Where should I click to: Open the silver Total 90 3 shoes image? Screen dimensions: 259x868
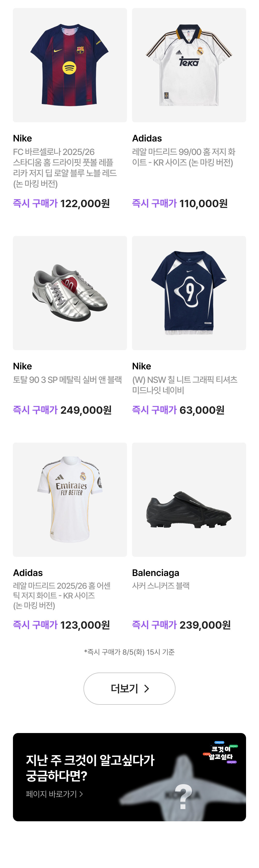pos(70,293)
